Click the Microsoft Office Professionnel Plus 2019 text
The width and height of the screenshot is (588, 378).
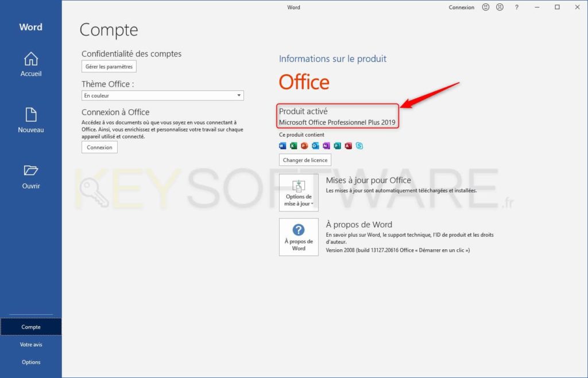pyautogui.click(x=337, y=122)
